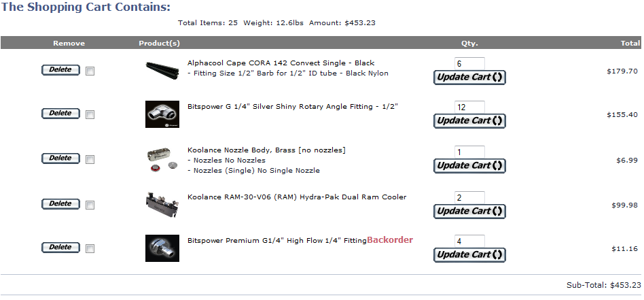This screenshot has height=300, width=644.
Task: Focus quantity field for Koolance Nozzle Body
Action: tap(469, 152)
